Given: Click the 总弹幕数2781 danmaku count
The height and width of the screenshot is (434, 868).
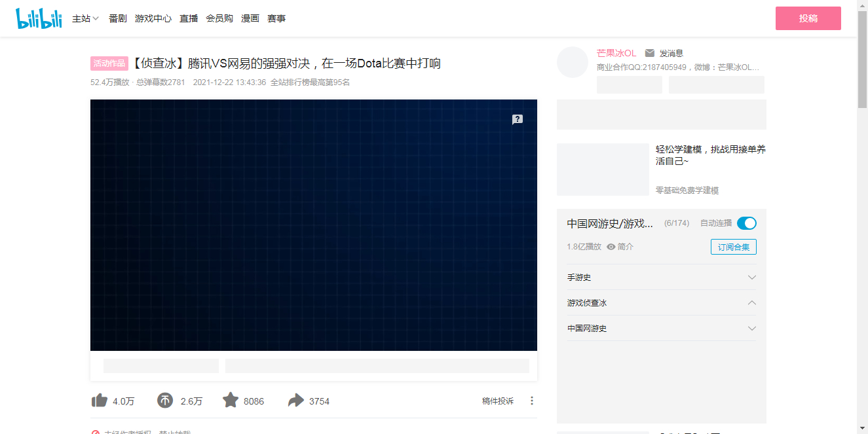Looking at the screenshot, I should point(160,82).
